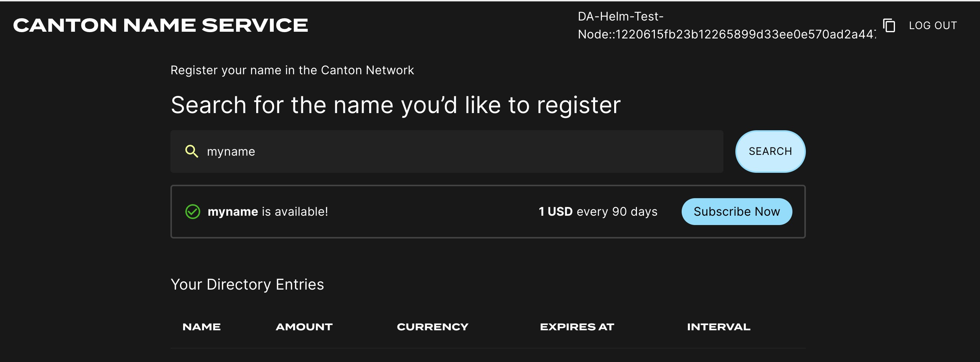Click "Register your name in the Canton Network" subtitle

[x=292, y=71]
